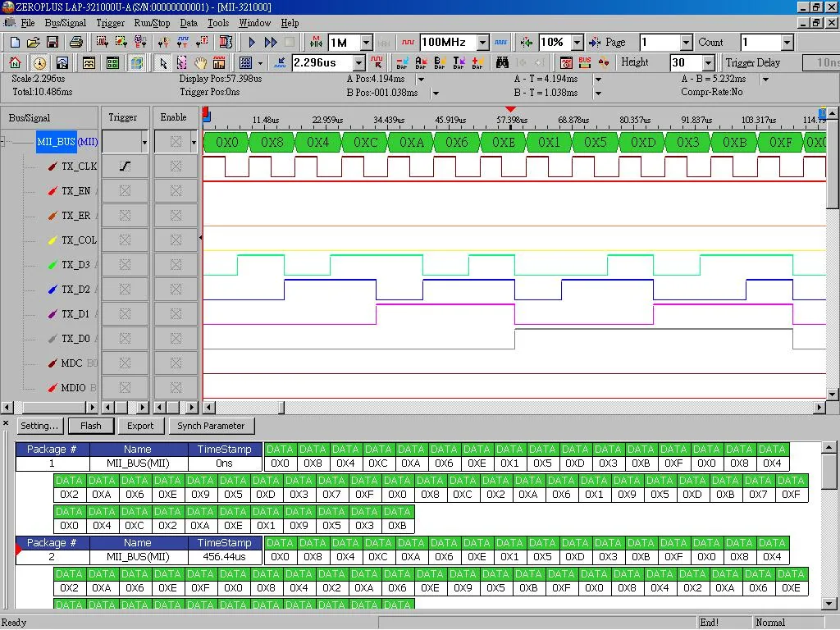Open the Height 30 dropdown
Image resolution: width=840 pixels, height=630 pixels.
tap(709, 62)
